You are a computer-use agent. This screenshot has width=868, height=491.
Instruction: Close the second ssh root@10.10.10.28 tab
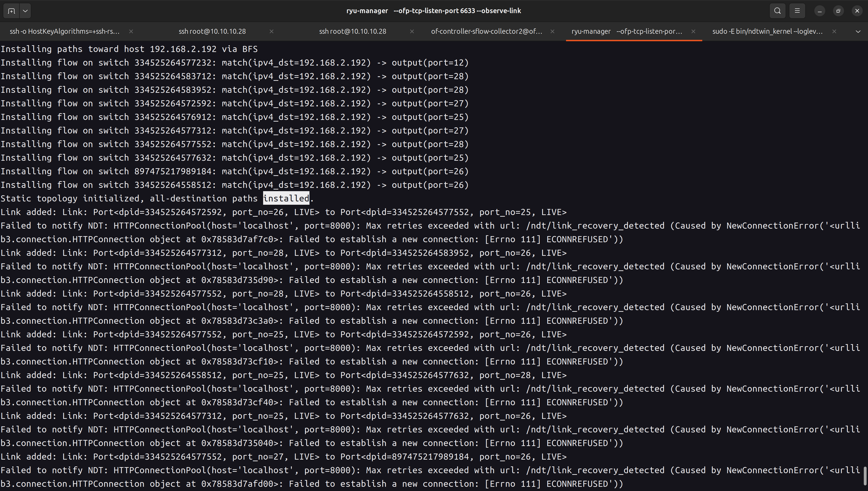[x=412, y=31]
